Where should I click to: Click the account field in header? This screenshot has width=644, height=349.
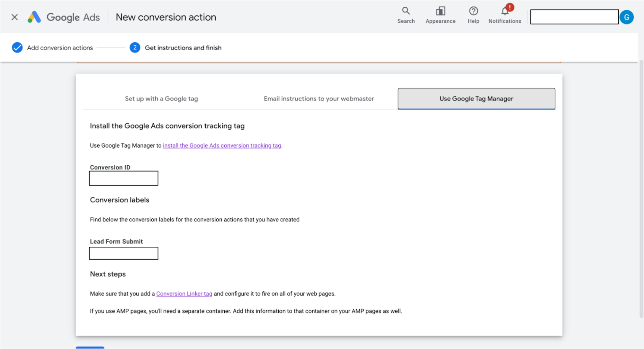click(x=574, y=17)
